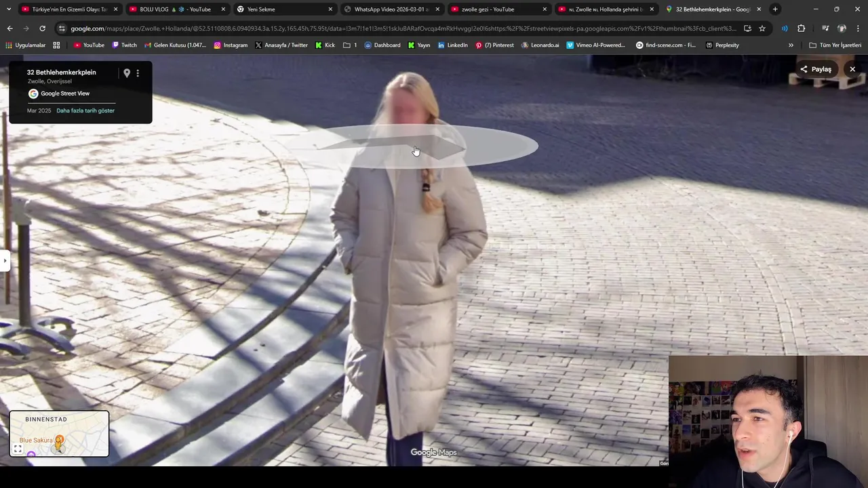Open the Kick bookmark
The image size is (868, 488).
pyautogui.click(x=325, y=45)
